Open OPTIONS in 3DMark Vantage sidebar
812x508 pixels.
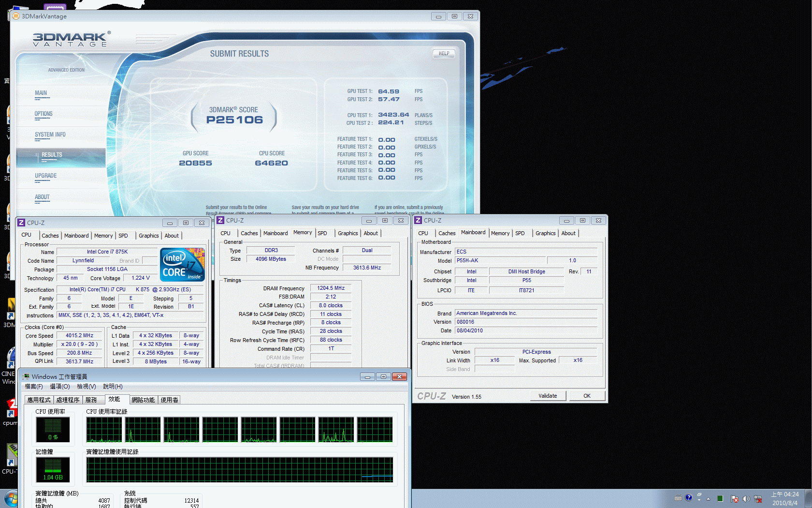click(x=43, y=114)
